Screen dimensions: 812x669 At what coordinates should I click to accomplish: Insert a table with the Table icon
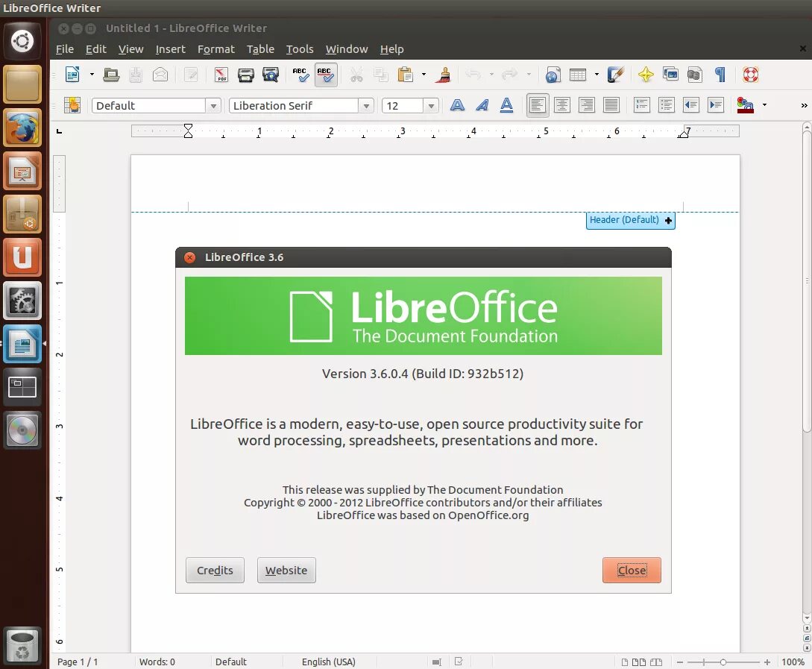[577, 75]
